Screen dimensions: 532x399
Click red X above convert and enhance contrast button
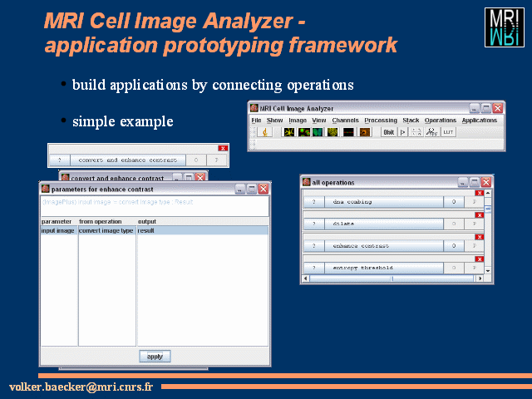223,148
